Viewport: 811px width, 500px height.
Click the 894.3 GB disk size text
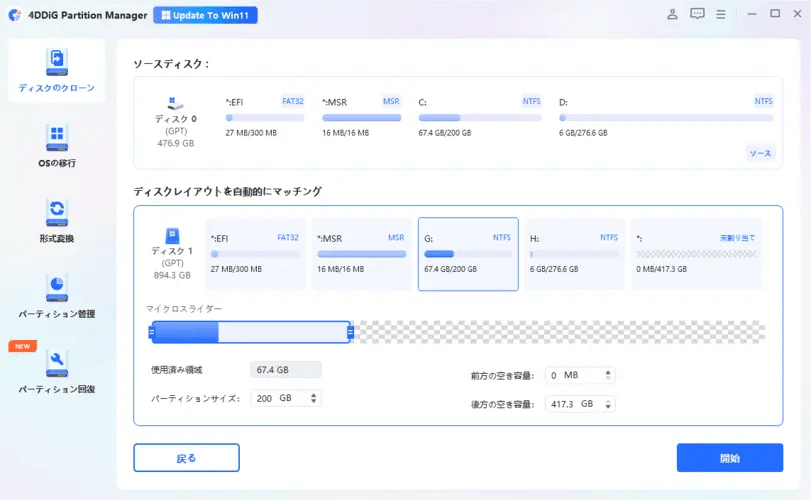(172, 275)
